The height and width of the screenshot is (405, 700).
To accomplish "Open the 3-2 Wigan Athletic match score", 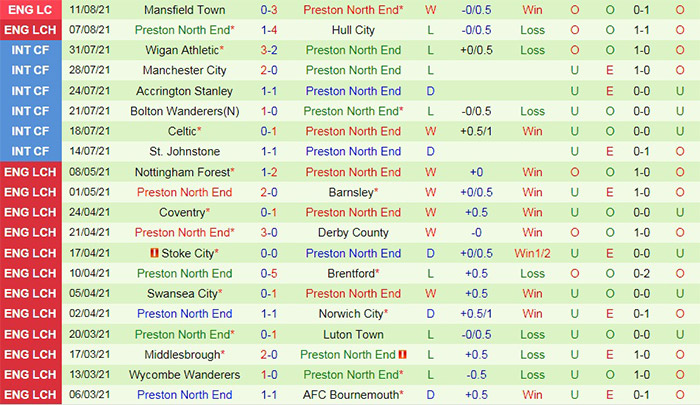I will [x=270, y=50].
